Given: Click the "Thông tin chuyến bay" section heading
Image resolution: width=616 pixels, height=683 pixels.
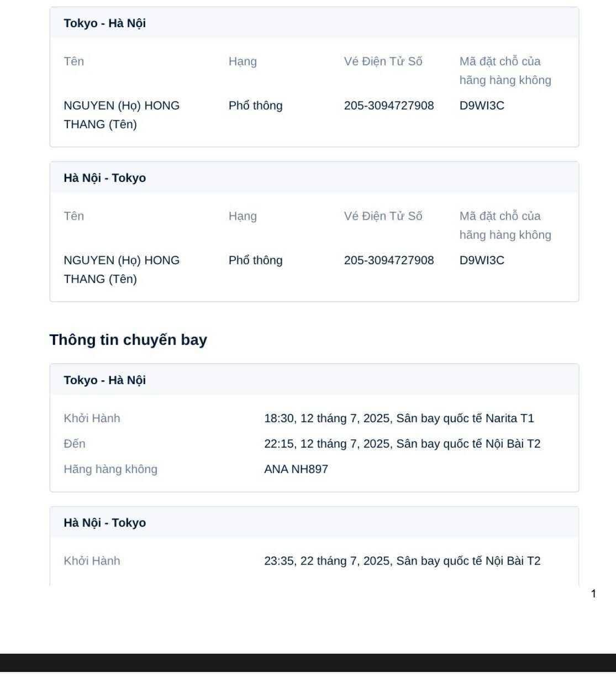Looking at the screenshot, I should [128, 340].
